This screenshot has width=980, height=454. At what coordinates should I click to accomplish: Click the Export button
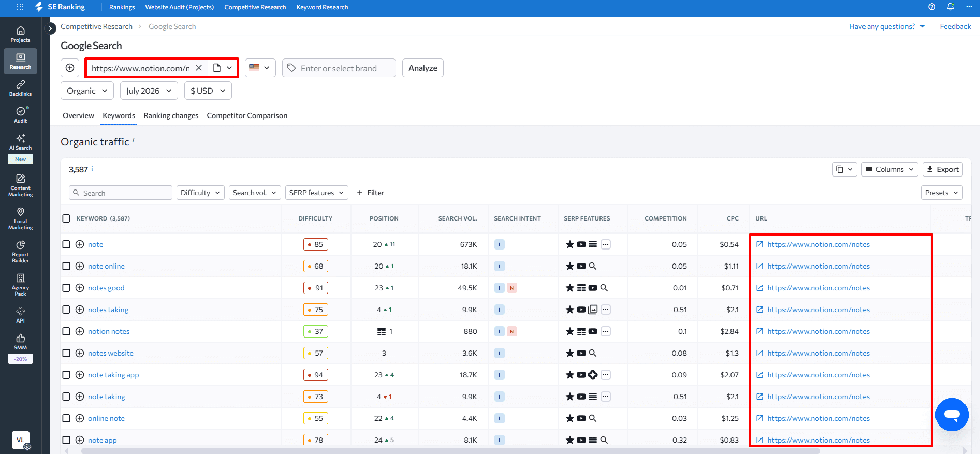click(943, 169)
